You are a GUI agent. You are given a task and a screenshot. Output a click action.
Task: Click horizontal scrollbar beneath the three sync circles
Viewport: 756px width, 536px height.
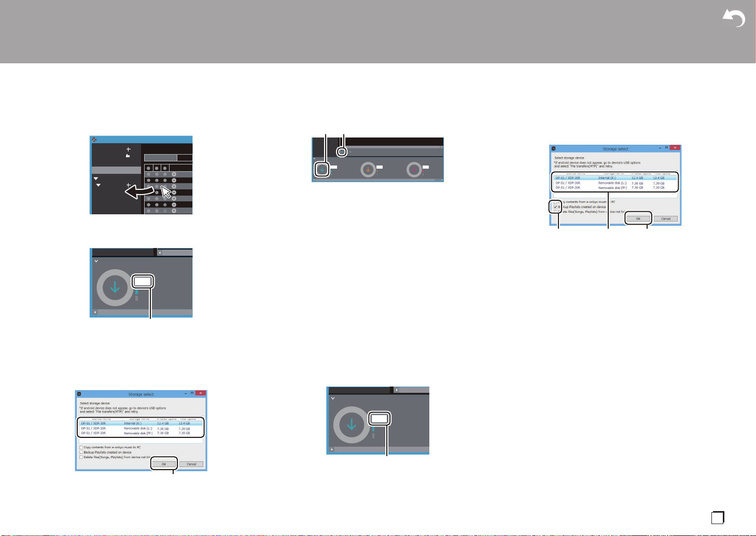click(x=378, y=180)
